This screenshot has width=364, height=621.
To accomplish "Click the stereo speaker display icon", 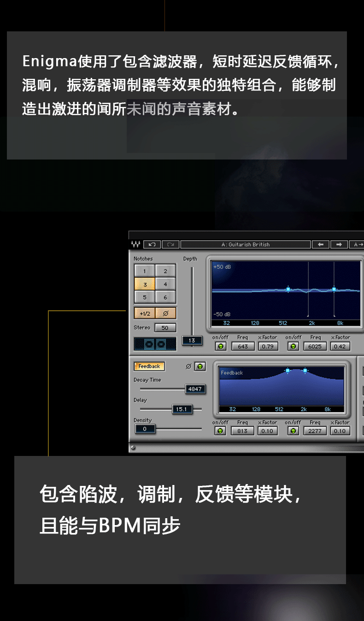I will [x=155, y=344].
